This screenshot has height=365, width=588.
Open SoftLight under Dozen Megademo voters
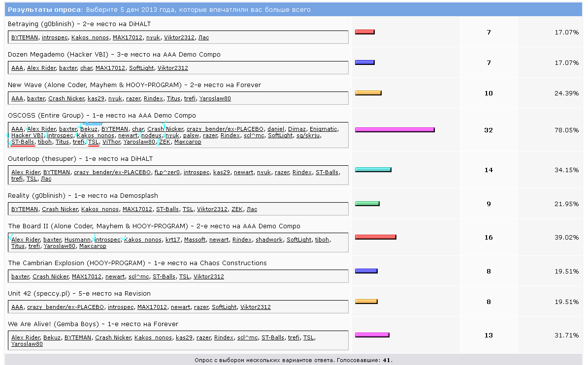tap(141, 68)
